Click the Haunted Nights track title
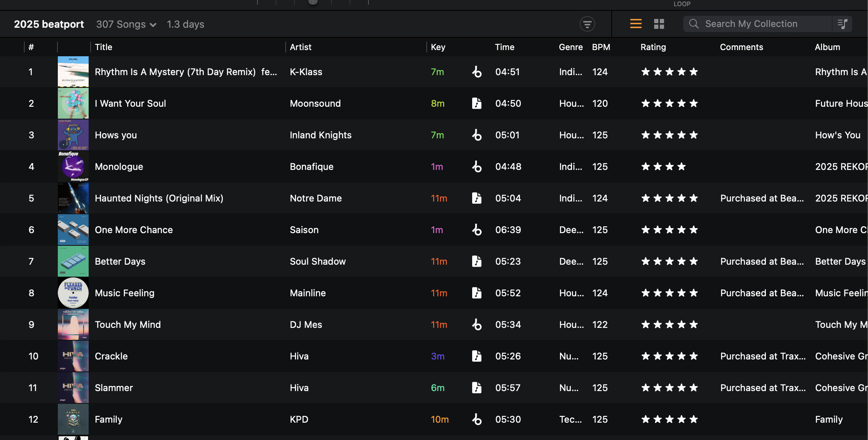 tap(159, 198)
